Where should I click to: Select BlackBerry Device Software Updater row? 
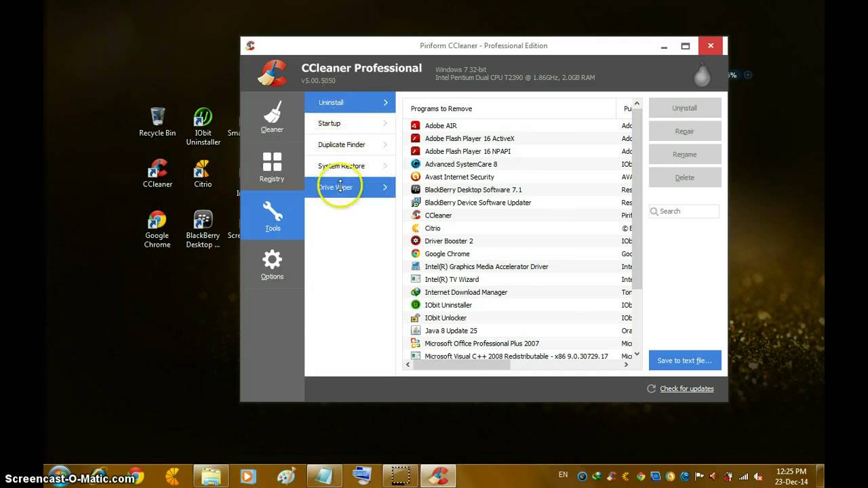518,203
